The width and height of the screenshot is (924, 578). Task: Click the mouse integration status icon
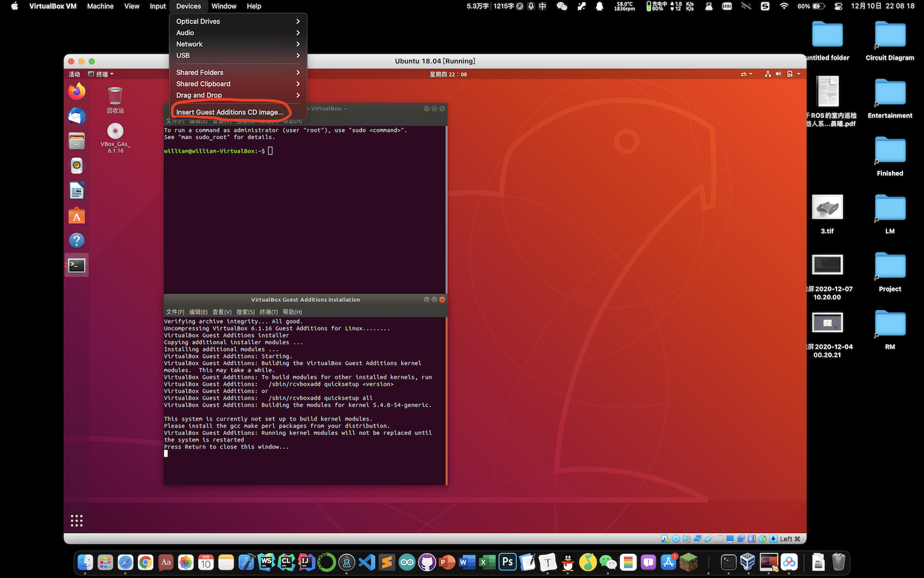click(763, 539)
